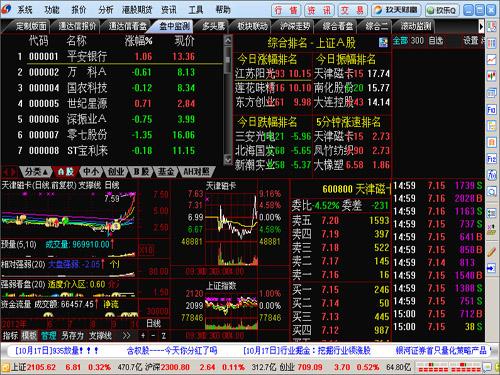Click the sidebar search magnifier icon
This screenshot has height=375, width=500.
pyautogui.click(x=491, y=192)
